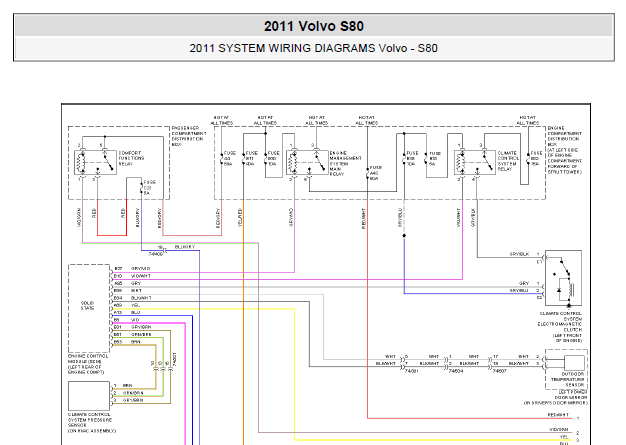Click the vertical 'YEL/RED' wire label

point(240,218)
